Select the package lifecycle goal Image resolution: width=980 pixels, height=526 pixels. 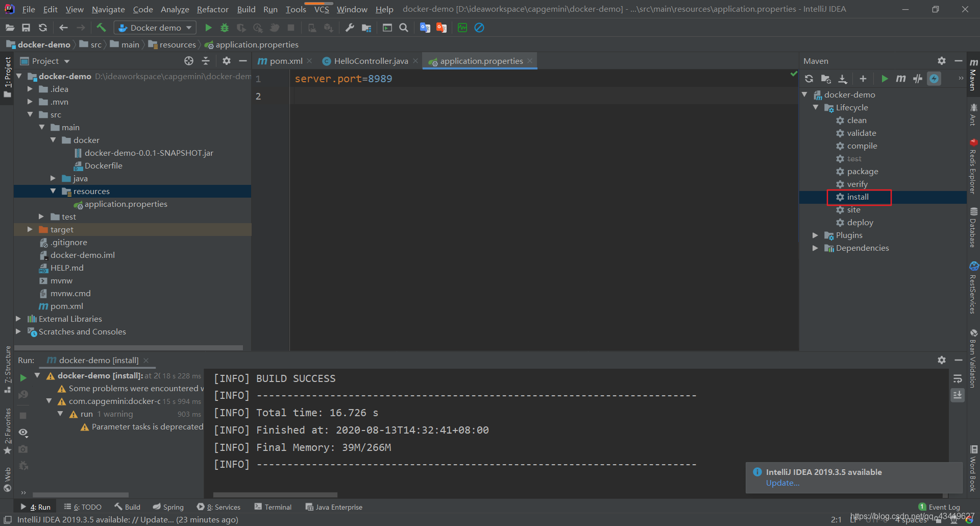coord(862,171)
